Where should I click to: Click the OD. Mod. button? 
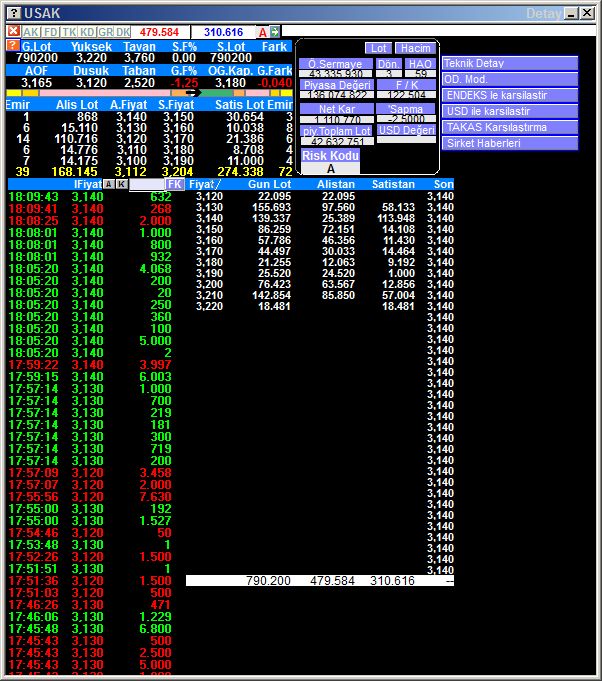point(510,79)
